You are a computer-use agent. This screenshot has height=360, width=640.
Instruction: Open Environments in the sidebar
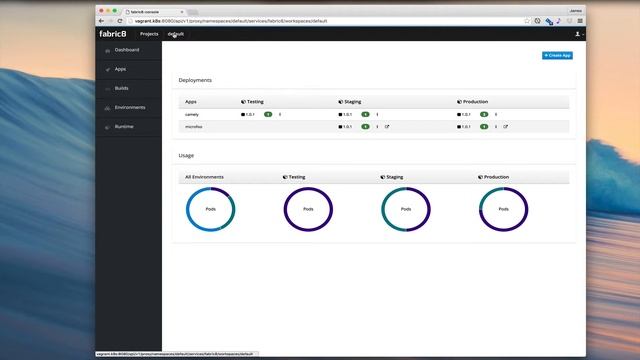click(129, 108)
